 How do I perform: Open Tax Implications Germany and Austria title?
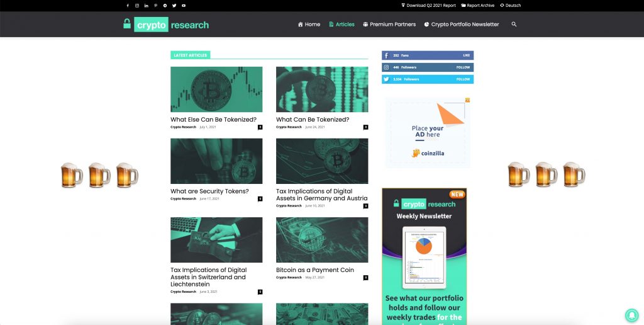[x=321, y=195]
